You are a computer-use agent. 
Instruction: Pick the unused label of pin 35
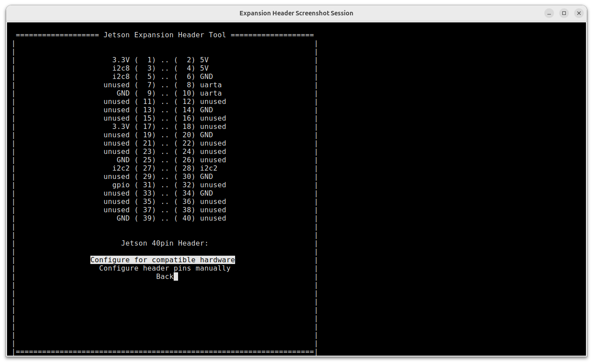[x=117, y=202]
